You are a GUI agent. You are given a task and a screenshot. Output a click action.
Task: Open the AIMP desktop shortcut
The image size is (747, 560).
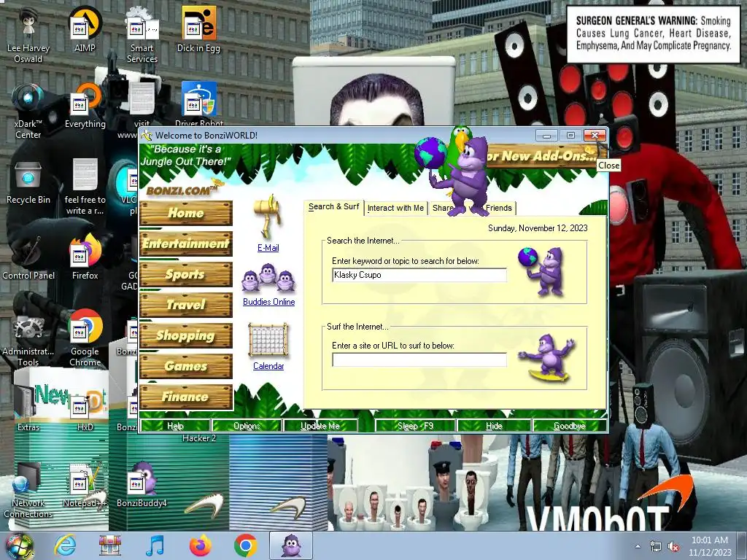coord(85,29)
